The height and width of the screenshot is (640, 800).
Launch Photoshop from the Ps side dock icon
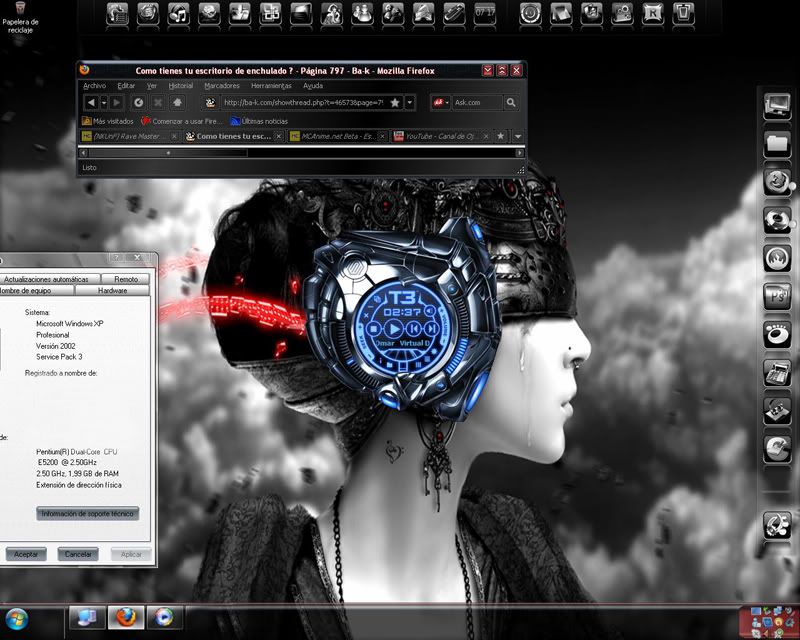777,297
